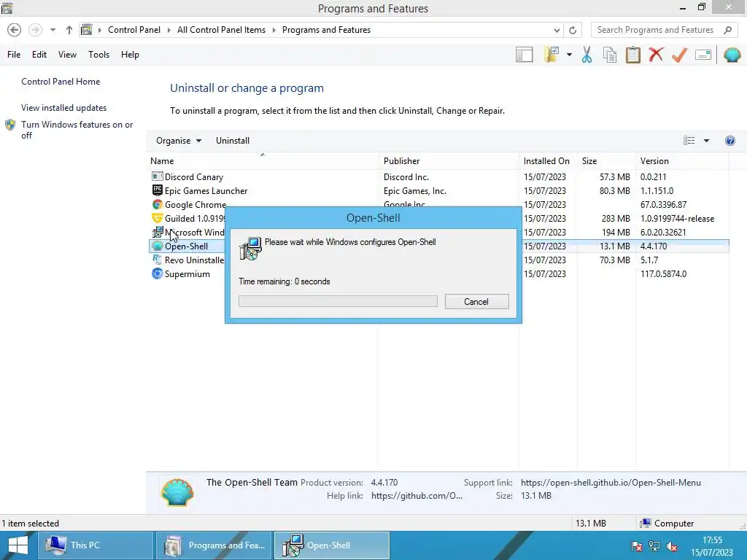Screen dimensions: 747x560
Task: Expand the address bar history dropdown
Action: pos(557,30)
